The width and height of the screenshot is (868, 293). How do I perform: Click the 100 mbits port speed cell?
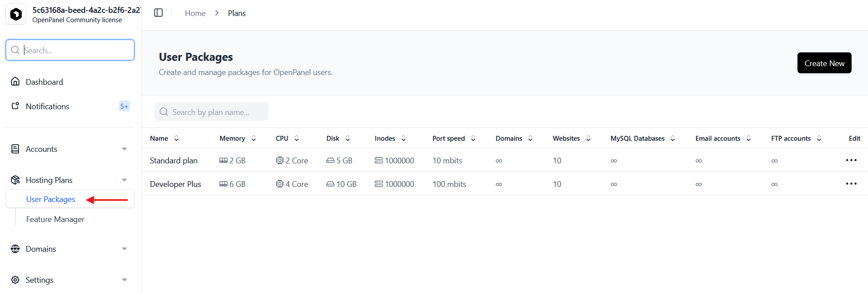click(449, 184)
